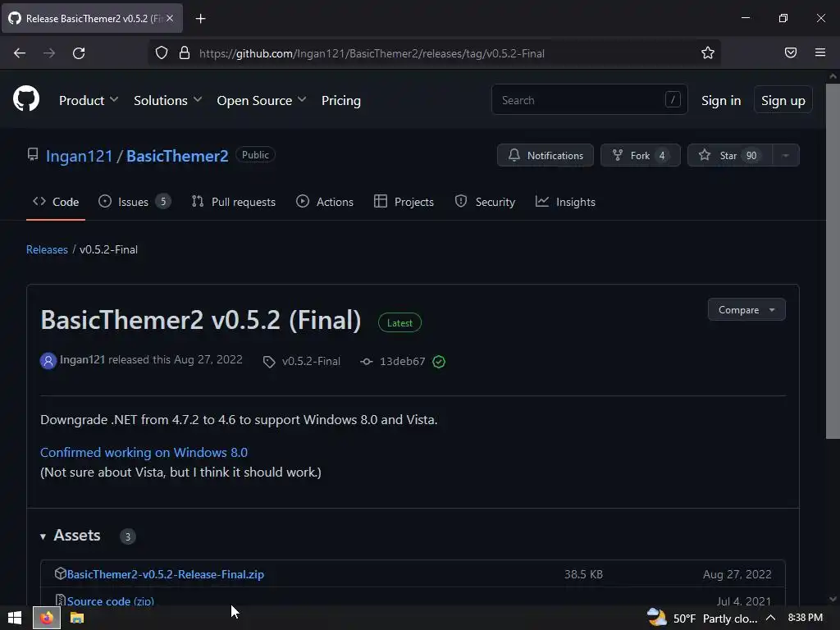Collapse the Assets section
Viewport: 840px width, 630px height.
coord(71,536)
